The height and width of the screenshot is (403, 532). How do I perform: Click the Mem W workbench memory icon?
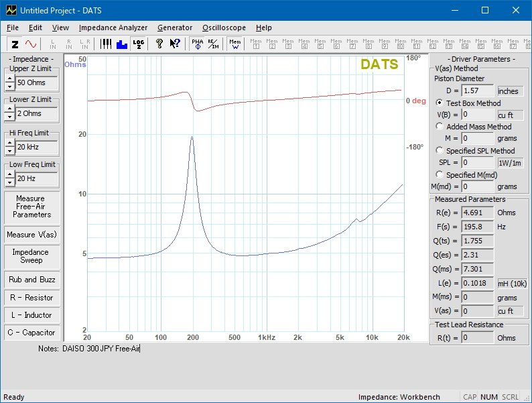(235, 44)
